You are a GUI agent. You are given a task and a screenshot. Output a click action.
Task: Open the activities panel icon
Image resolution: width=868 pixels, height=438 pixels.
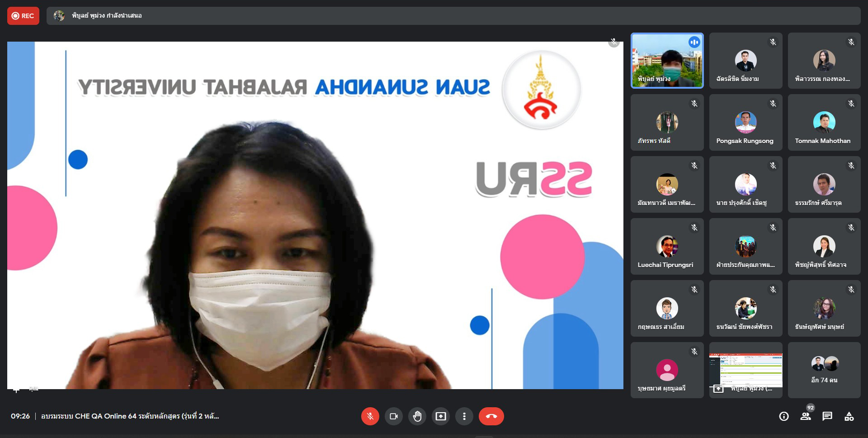click(x=849, y=416)
